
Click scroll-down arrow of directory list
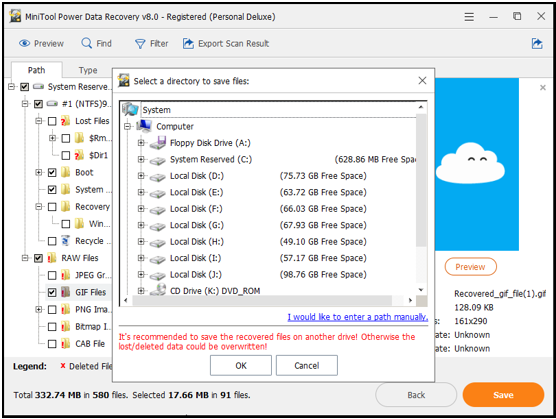click(421, 290)
